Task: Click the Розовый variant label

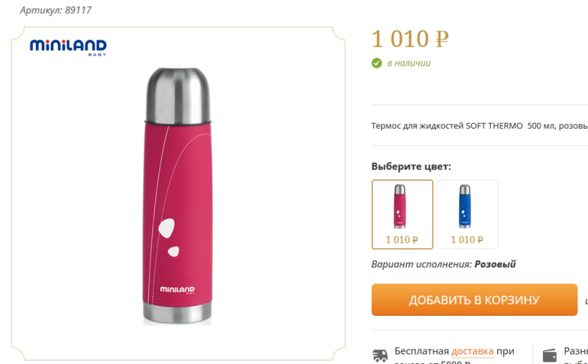Action: [495, 264]
